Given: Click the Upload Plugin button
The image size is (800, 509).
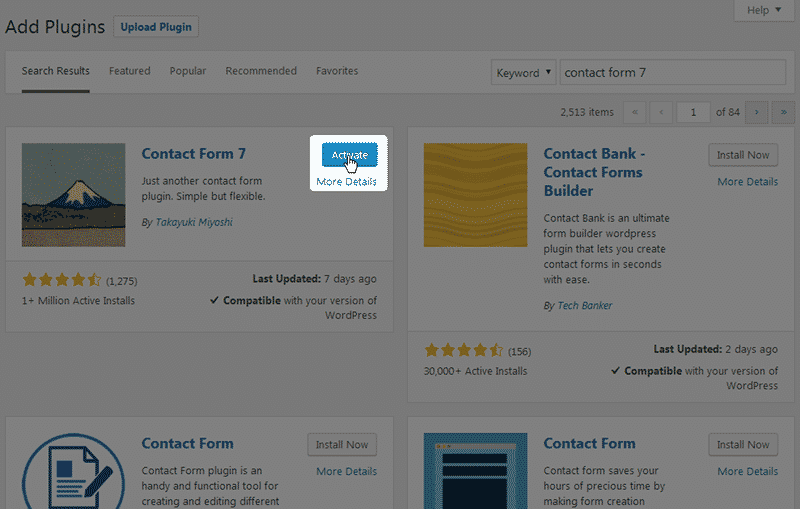Looking at the screenshot, I should click(156, 27).
